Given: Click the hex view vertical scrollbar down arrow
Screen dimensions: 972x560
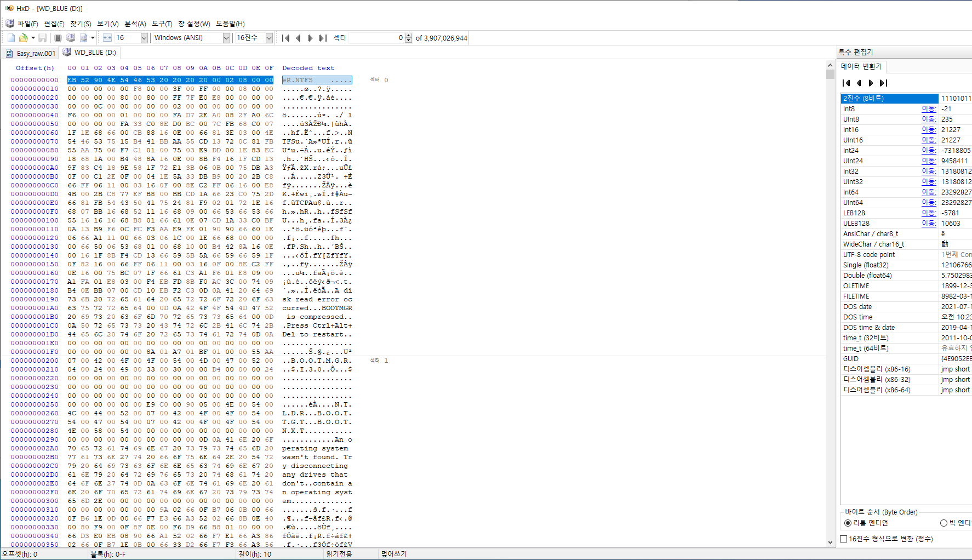Looking at the screenshot, I should coord(830,542).
